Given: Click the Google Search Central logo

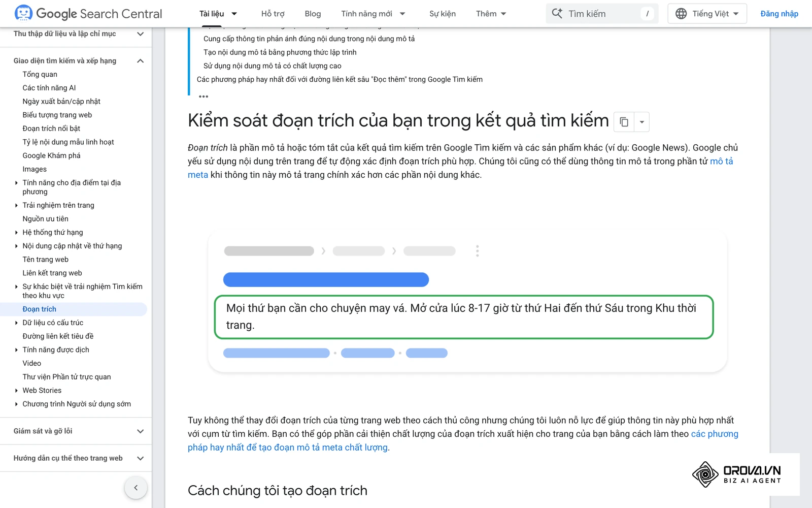Looking at the screenshot, I should tap(88, 14).
